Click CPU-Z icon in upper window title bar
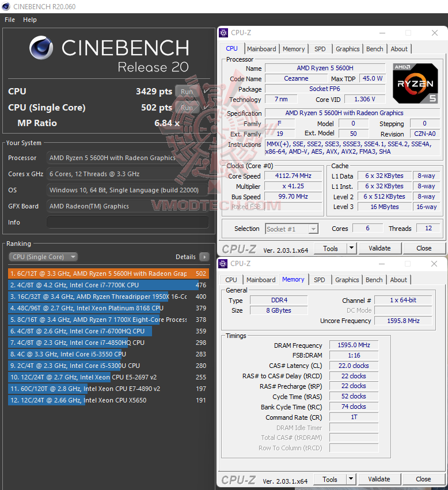 pos(223,32)
